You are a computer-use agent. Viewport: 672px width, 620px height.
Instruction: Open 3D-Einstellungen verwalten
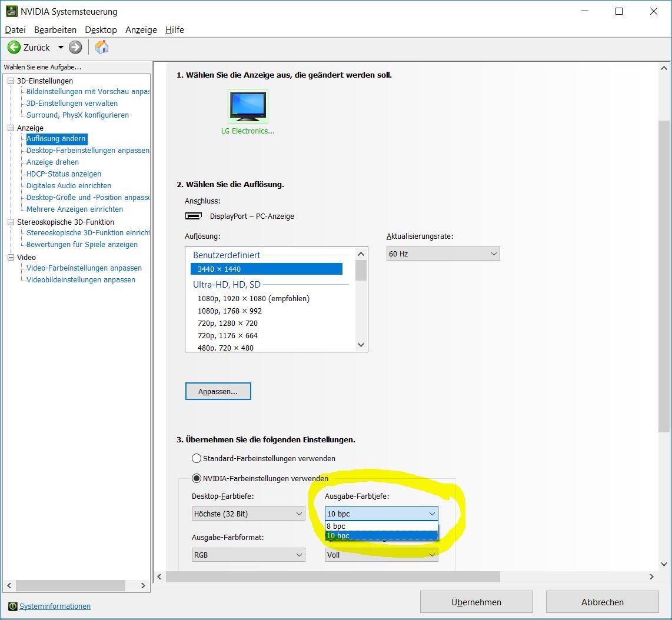pyautogui.click(x=72, y=104)
